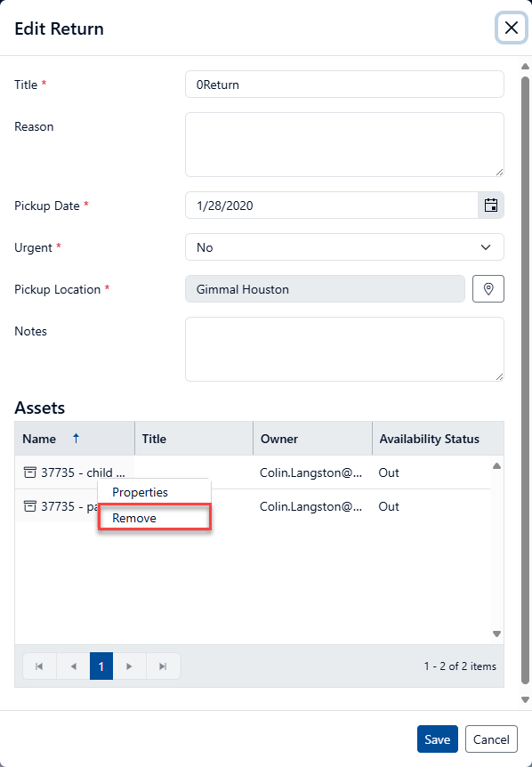
Task: Click into the Title field containing 0Return
Action: point(344,85)
